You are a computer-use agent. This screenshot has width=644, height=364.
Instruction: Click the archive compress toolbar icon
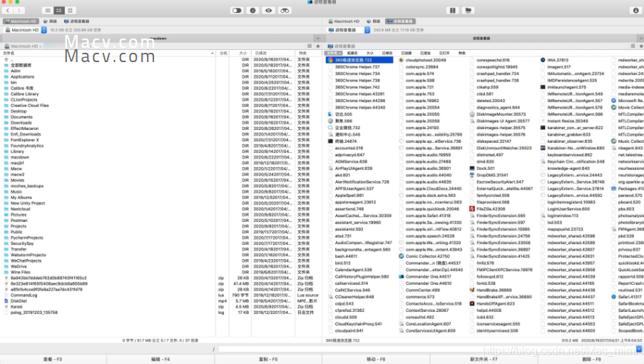pyautogui.click(x=452, y=10)
